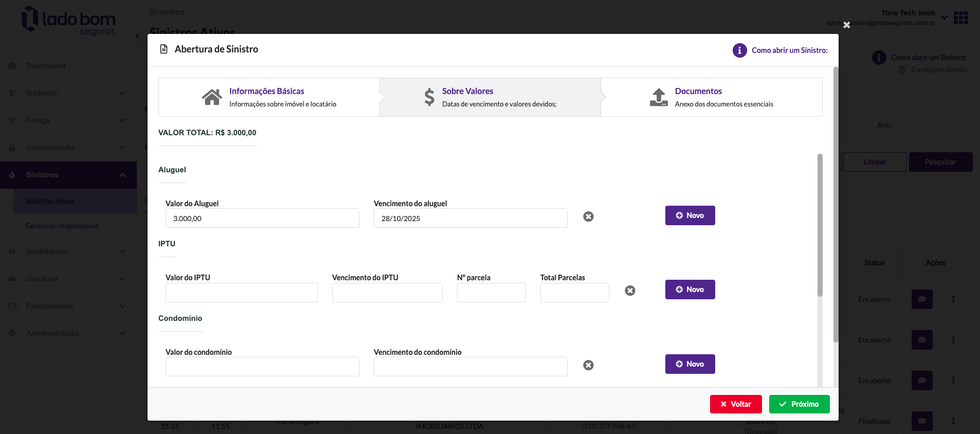
Task: Click the dollar sign icon of Sobre Valores
Action: (x=429, y=97)
